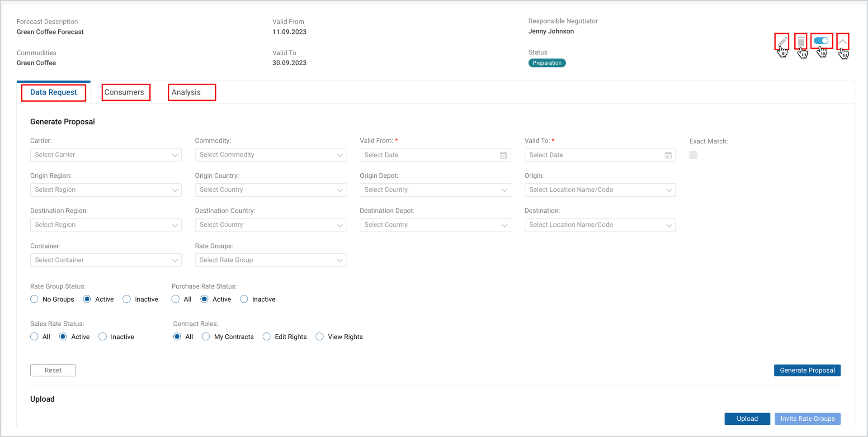
Task: Select All for Sales Rate Status
Action: [34, 337]
